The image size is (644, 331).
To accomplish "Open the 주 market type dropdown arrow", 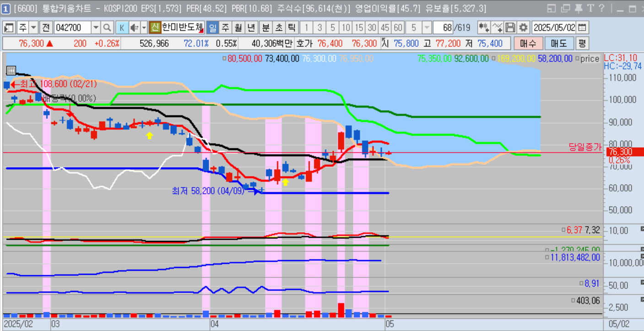I will pyautogui.click(x=33, y=28).
